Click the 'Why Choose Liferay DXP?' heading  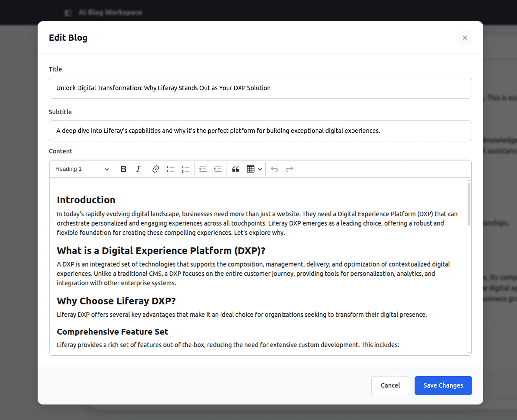116,301
